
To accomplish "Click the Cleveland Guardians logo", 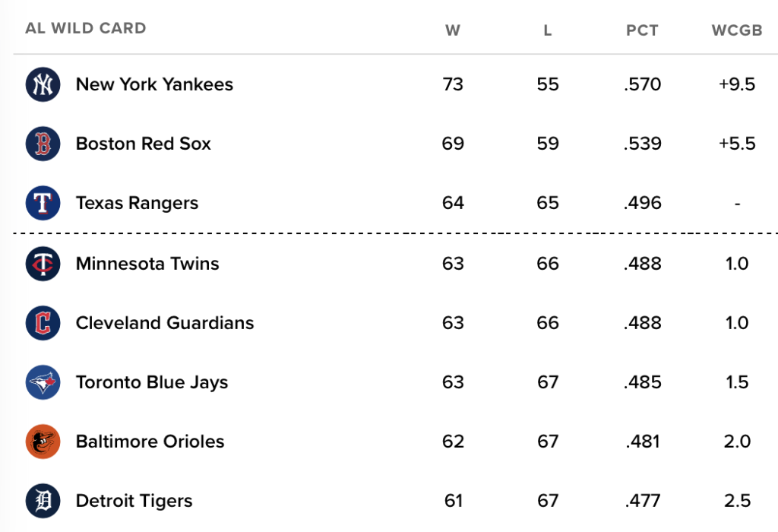I will [43, 323].
